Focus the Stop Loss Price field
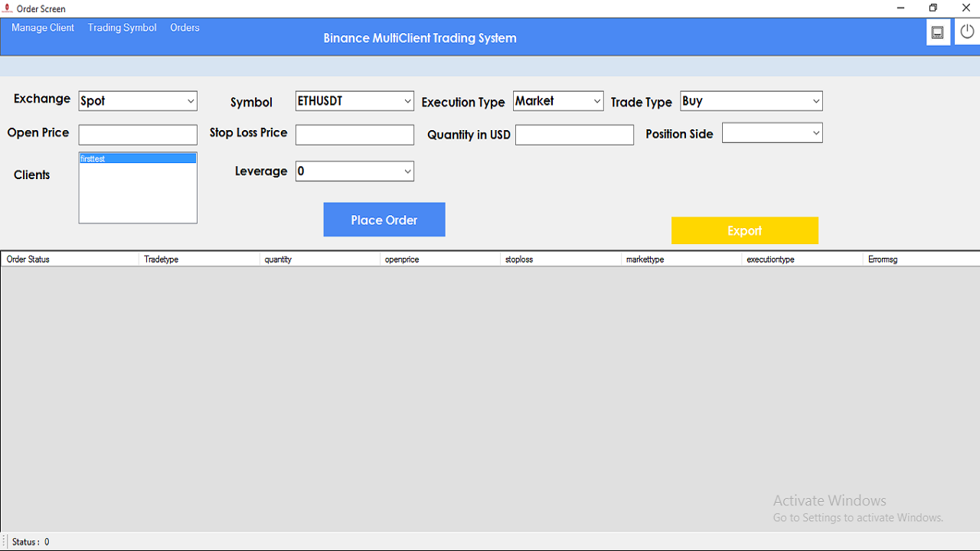This screenshot has width=980, height=551. (354, 135)
